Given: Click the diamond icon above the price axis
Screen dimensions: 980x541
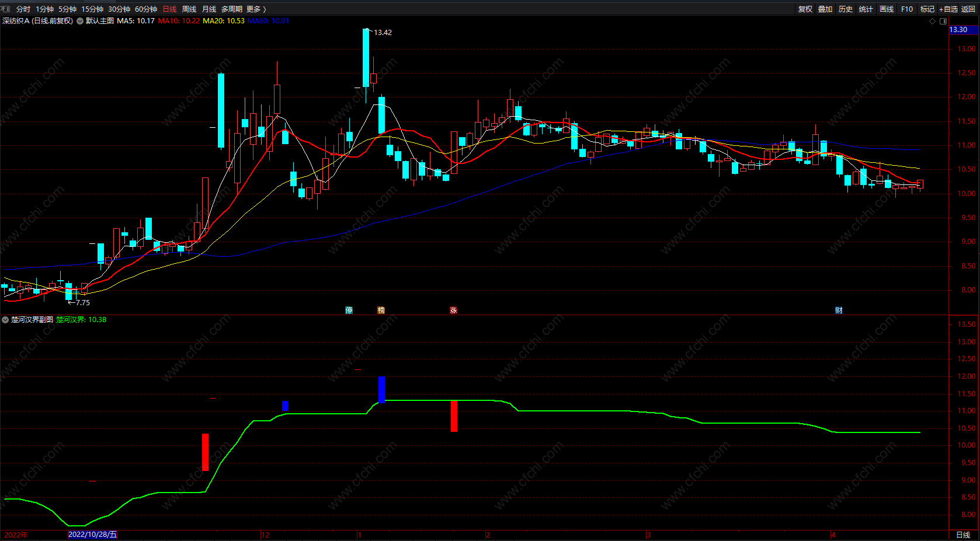Looking at the screenshot, I should (x=932, y=21).
